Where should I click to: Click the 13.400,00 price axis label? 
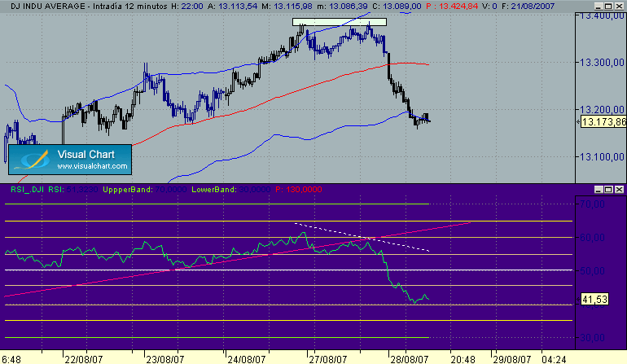(x=602, y=16)
